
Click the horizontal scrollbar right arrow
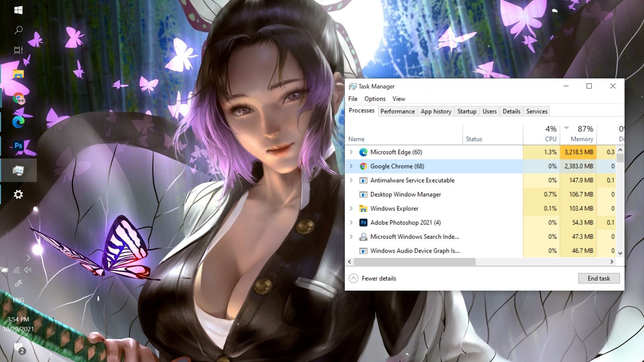click(x=612, y=262)
